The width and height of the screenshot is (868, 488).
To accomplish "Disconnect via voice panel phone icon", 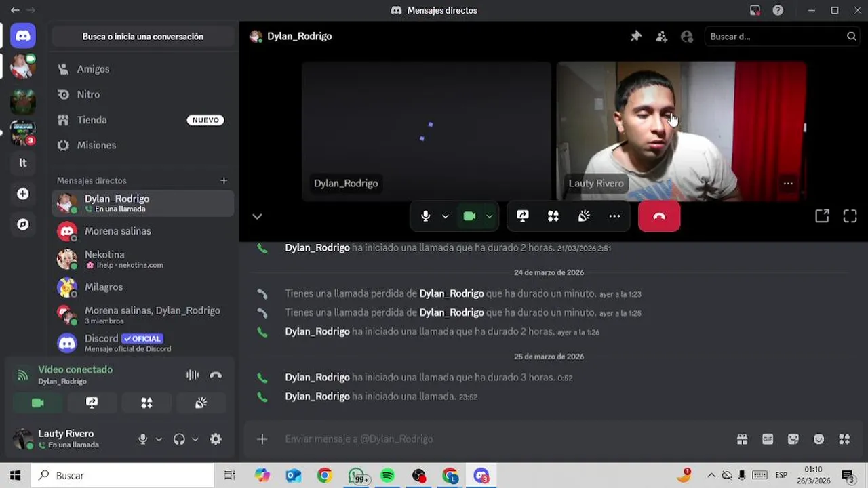I will point(216,375).
